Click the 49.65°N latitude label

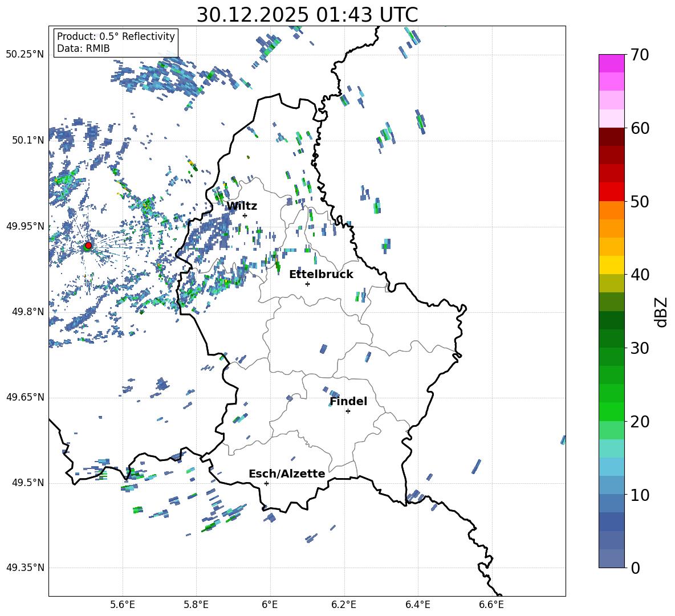click(25, 397)
